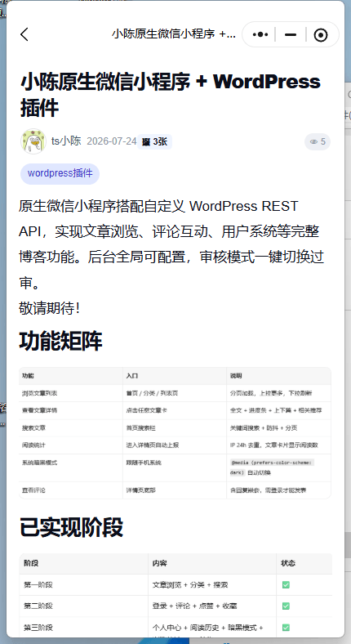This screenshot has height=644, width=351.
Task: Click the eye view count badge
Action: coord(318,141)
